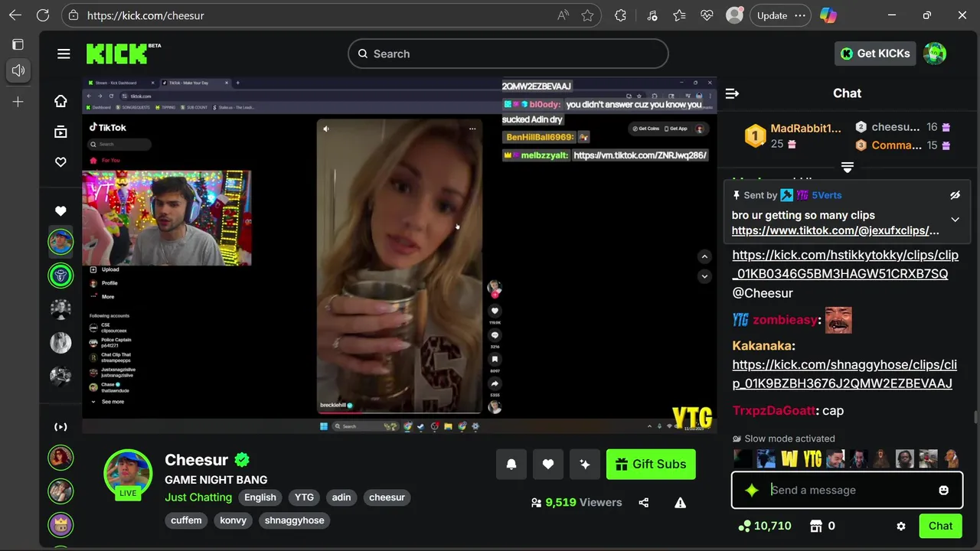Image resolution: width=980 pixels, height=551 pixels.
Task: Open a new vertical tab with plus
Action: [x=18, y=101]
